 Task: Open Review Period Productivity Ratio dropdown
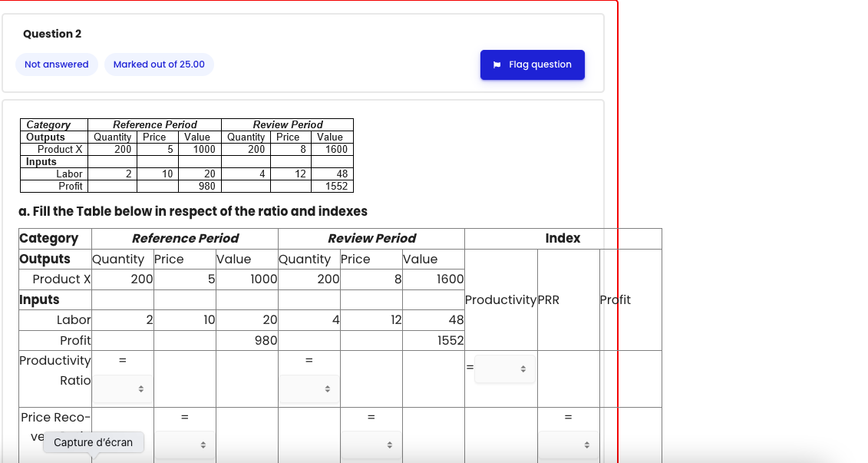[x=309, y=389]
